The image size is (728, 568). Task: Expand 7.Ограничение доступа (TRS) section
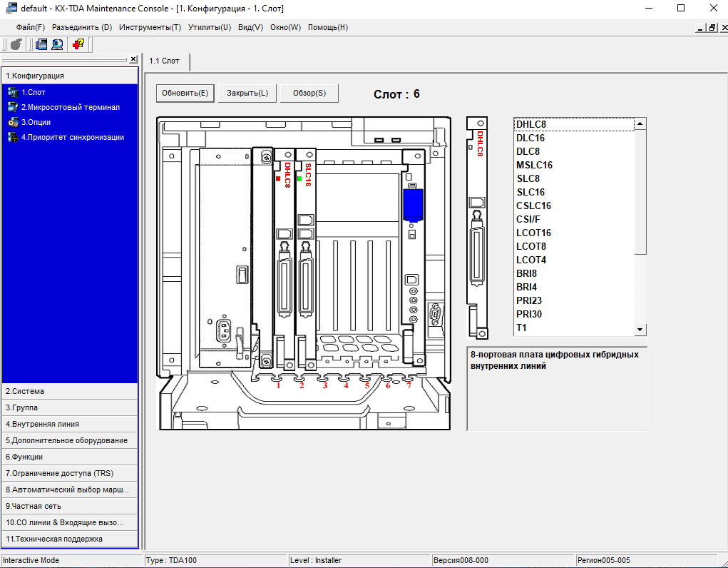click(70, 473)
